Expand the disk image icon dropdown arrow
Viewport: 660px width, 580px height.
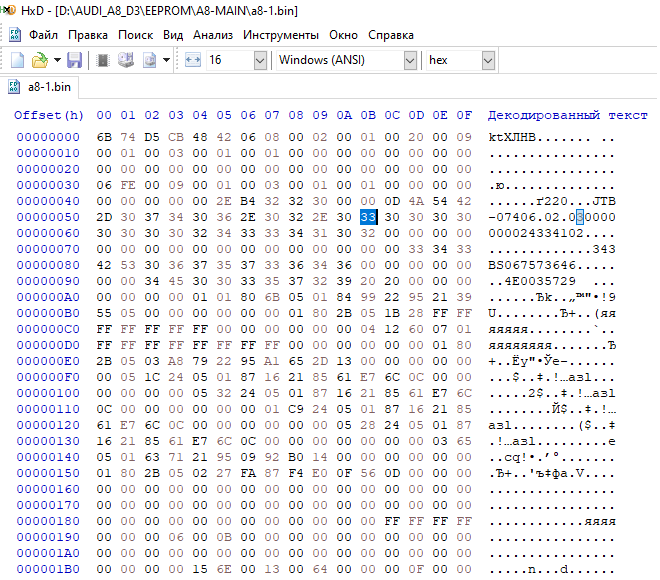pos(166,61)
